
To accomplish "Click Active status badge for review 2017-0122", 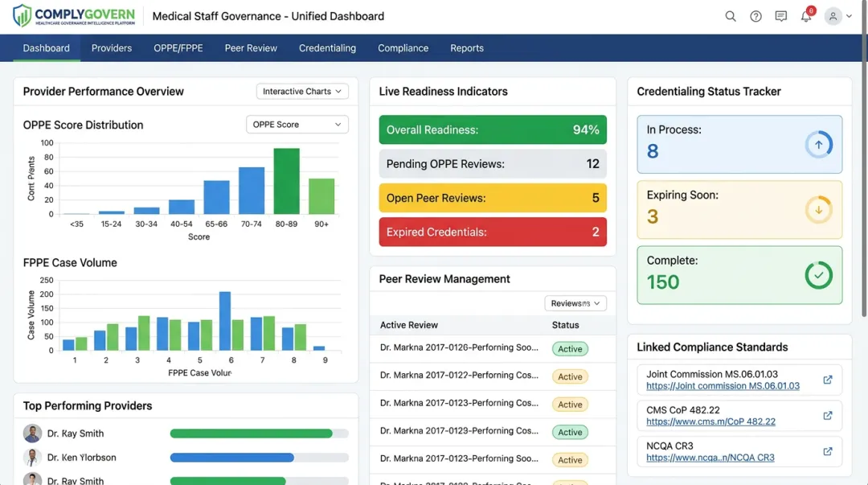I will pos(570,376).
